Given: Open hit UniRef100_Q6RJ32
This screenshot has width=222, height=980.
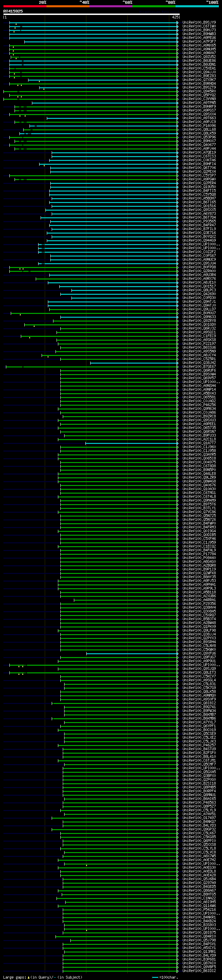Looking at the screenshot, I should (x=199, y=328).
